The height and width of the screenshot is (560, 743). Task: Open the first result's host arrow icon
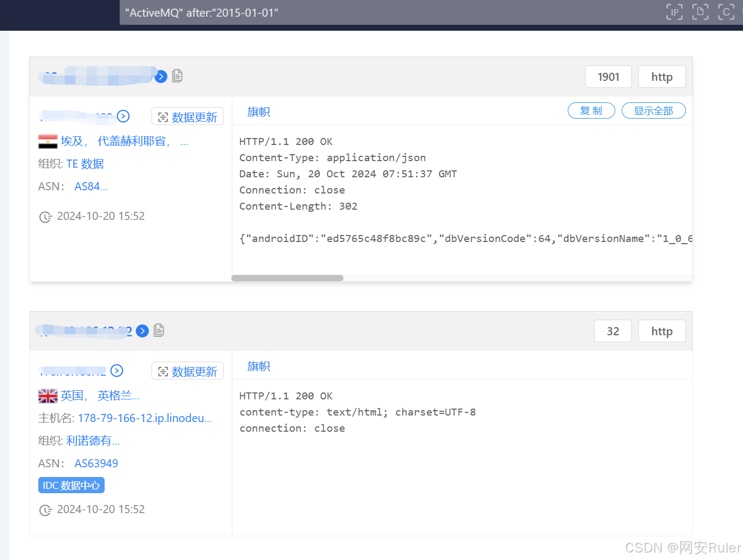(161, 77)
